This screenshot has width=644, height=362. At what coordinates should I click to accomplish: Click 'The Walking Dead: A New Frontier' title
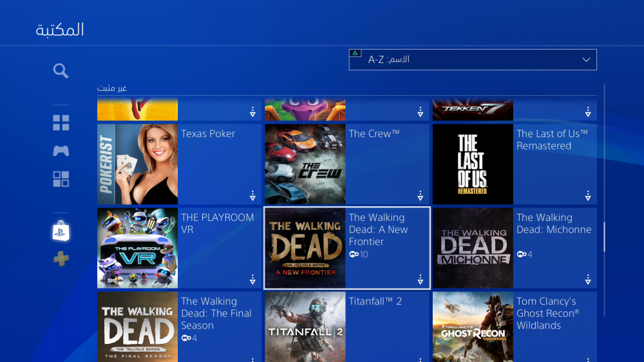tap(378, 229)
